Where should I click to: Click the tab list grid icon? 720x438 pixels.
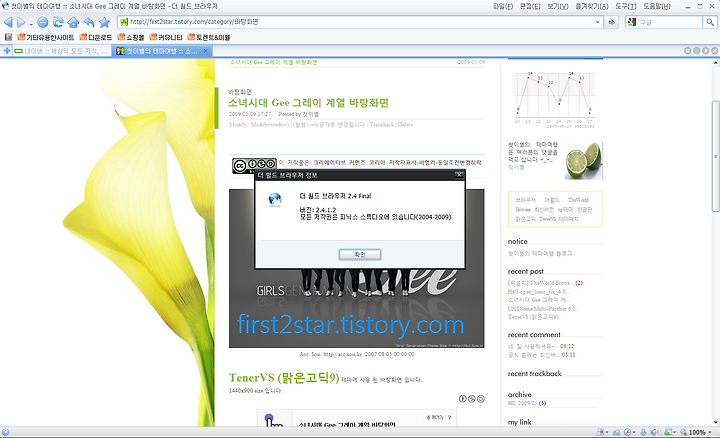(x=687, y=51)
